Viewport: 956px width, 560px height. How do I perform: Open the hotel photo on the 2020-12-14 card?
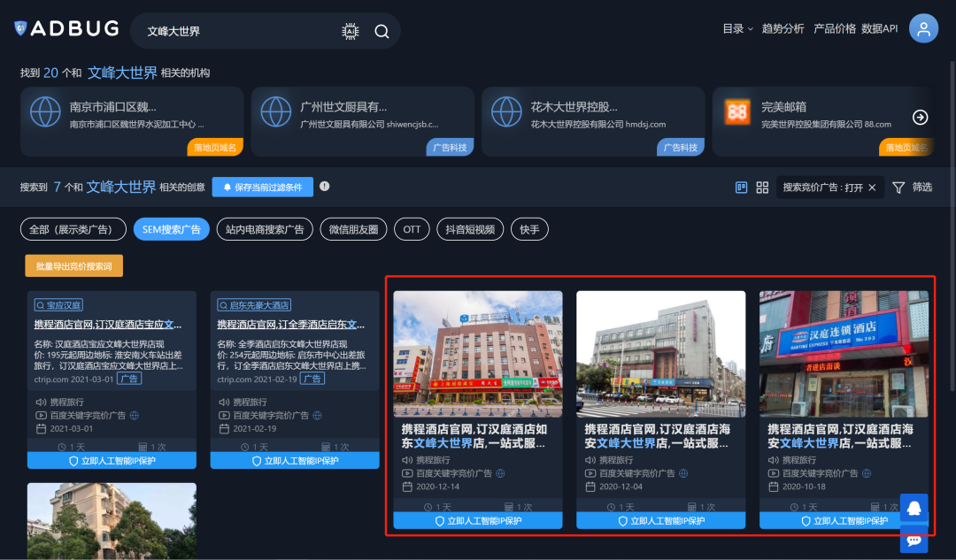click(478, 354)
